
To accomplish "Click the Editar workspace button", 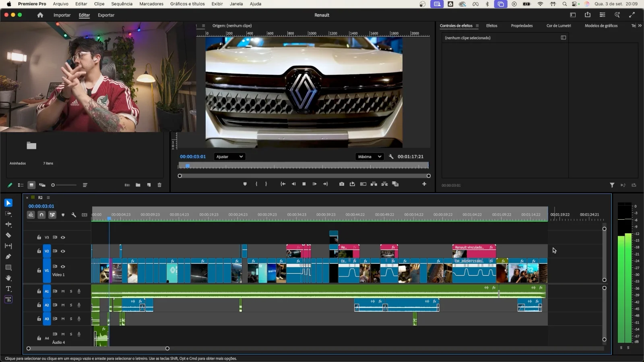I will [x=84, y=15].
